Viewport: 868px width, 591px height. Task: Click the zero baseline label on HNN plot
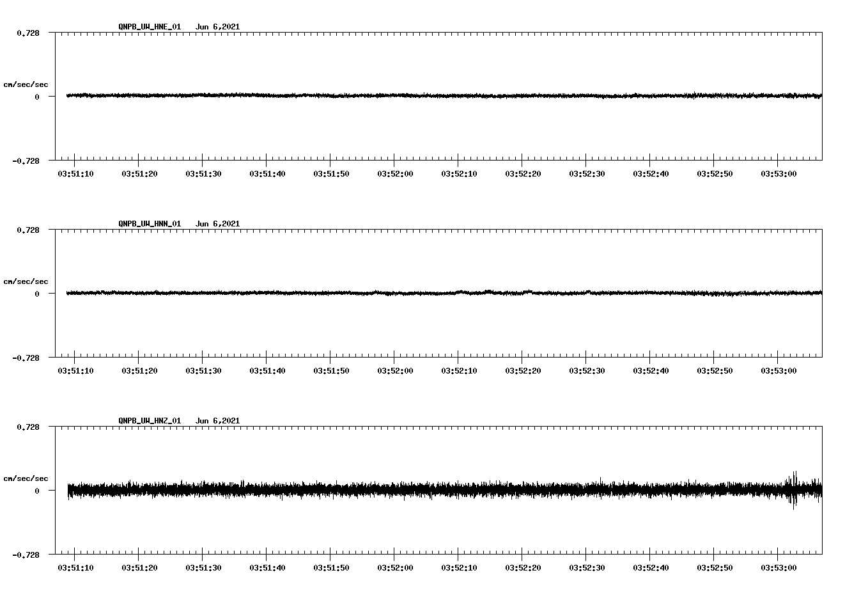[x=37, y=294]
